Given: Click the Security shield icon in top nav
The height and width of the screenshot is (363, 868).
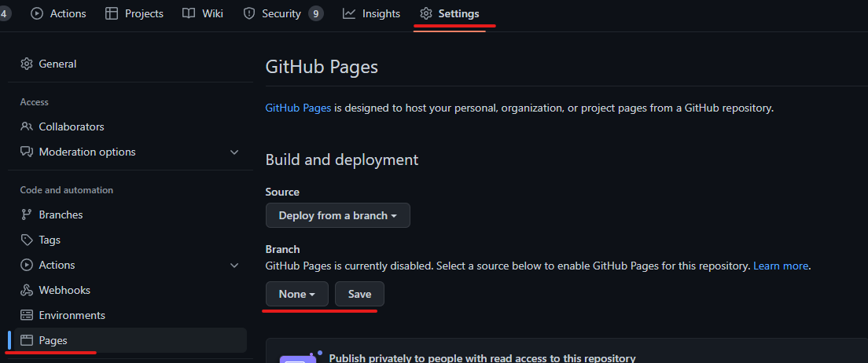Looking at the screenshot, I should 249,14.
